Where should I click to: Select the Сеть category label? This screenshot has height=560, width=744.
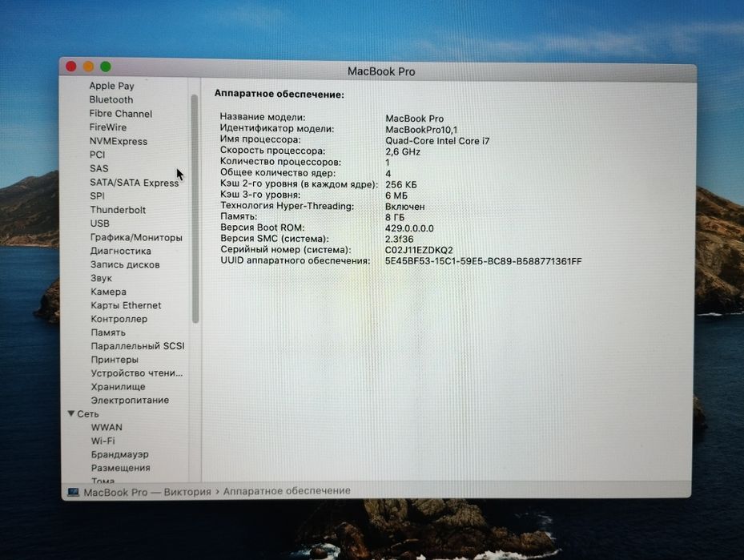click(88, 414)
